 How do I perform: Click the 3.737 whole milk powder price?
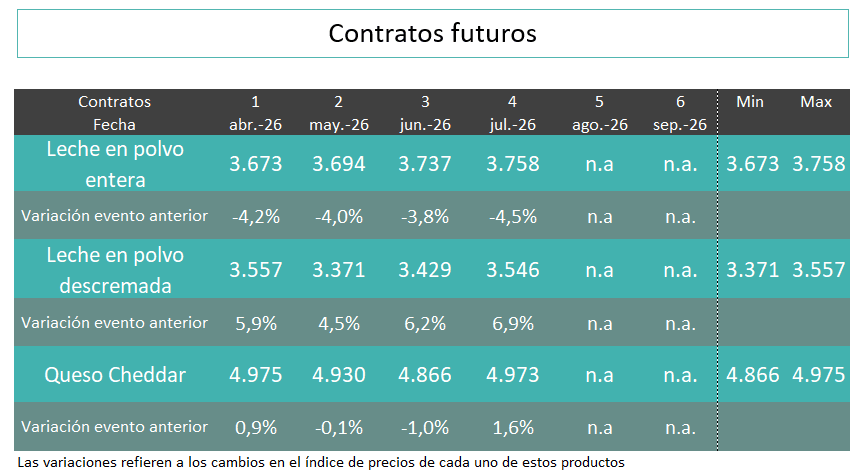[x=425, y=164]
